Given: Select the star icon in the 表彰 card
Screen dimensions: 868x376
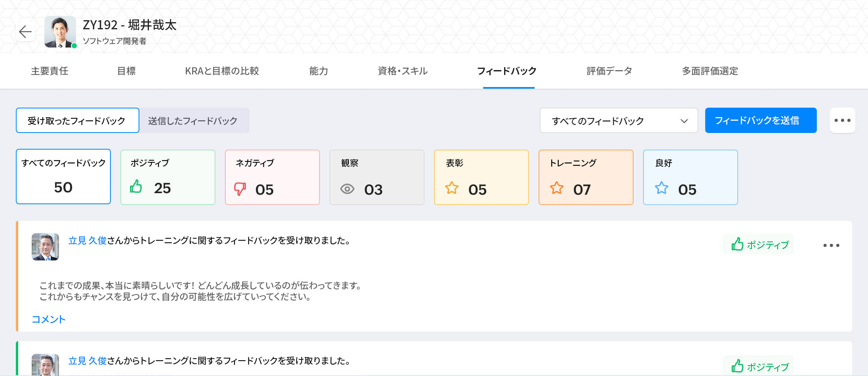Looking at the screenshot, I should pos(452,188).
